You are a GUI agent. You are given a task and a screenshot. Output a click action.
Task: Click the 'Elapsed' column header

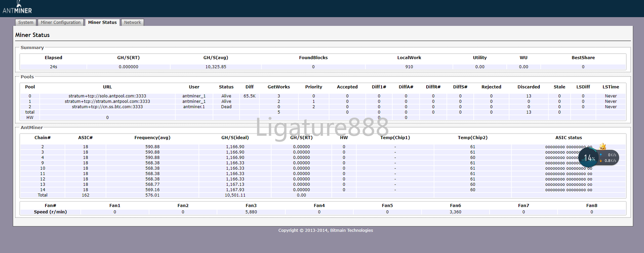[54, 58]
